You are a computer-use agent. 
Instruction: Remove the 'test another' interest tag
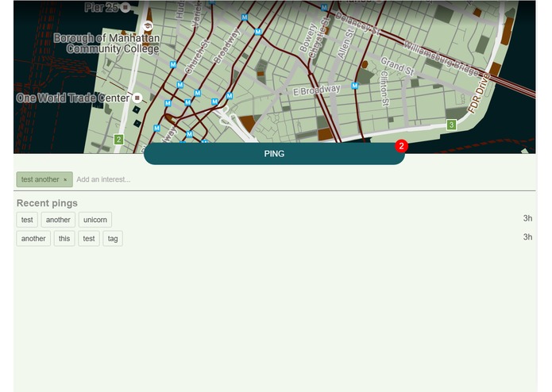(x=65, y=179)
